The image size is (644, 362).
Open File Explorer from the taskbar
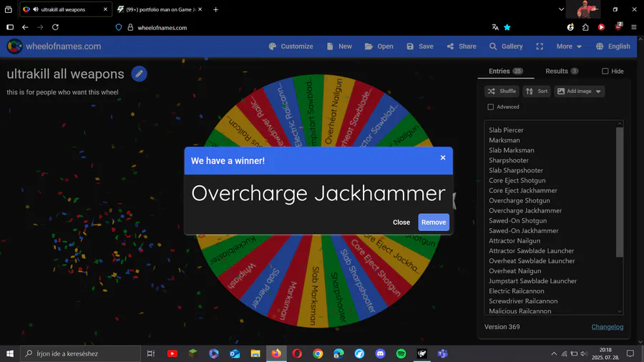click(255, 353)
